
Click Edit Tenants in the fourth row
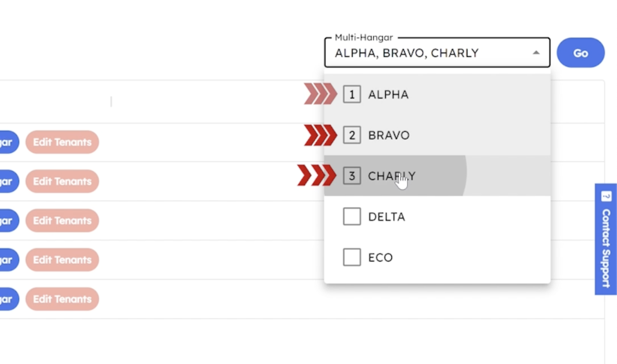tap(62, 260)
